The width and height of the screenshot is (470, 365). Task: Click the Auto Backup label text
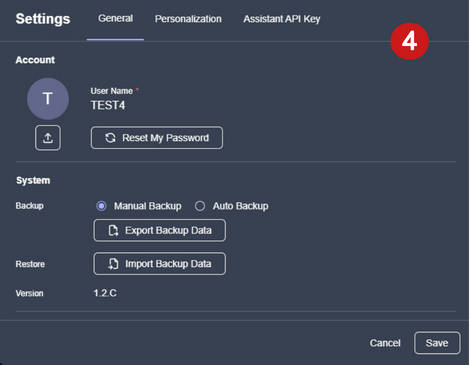240,206
